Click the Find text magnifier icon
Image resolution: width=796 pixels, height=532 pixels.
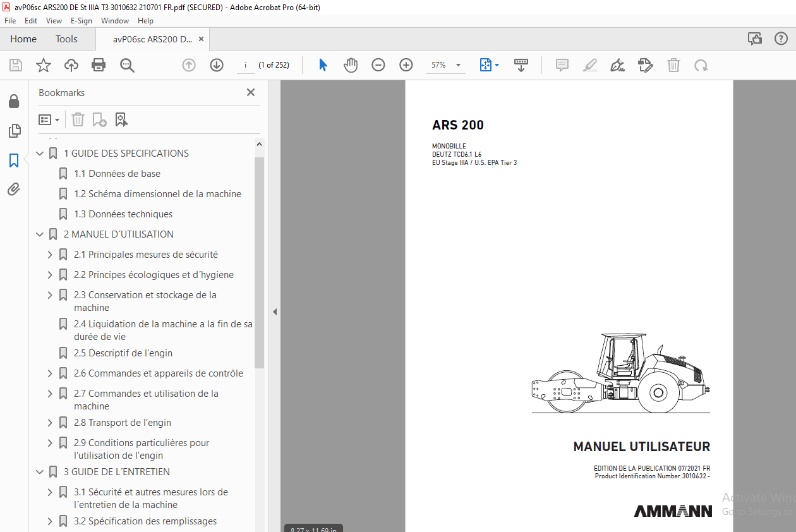click(127, 65)
